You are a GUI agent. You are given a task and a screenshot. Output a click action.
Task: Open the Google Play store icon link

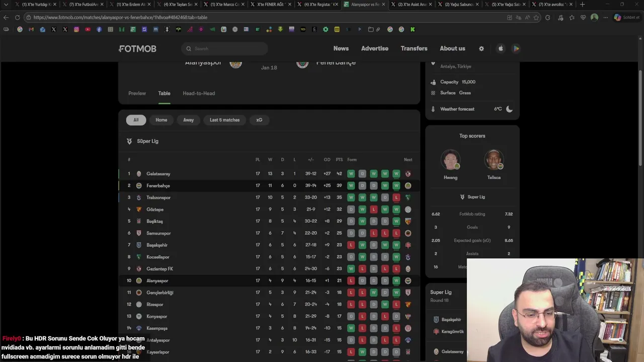click(x=516, y=49)
